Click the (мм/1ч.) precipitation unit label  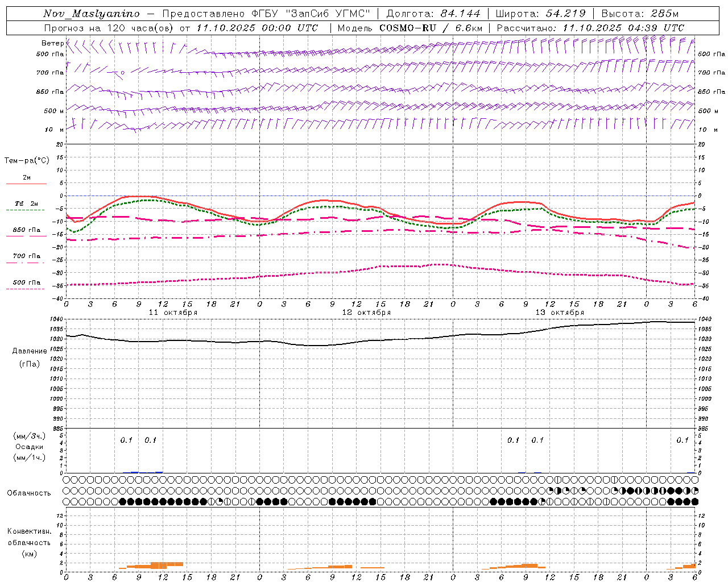(30, 458)
